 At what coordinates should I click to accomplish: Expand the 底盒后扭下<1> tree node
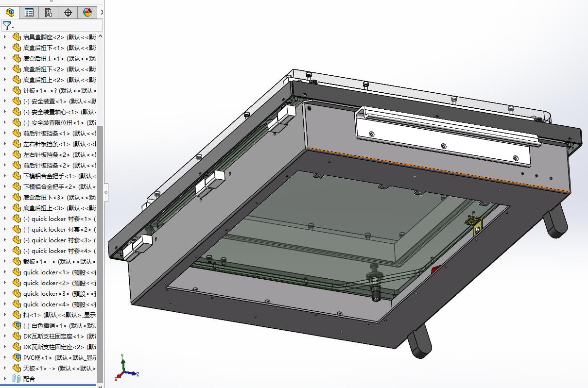[x=5, y=48]
